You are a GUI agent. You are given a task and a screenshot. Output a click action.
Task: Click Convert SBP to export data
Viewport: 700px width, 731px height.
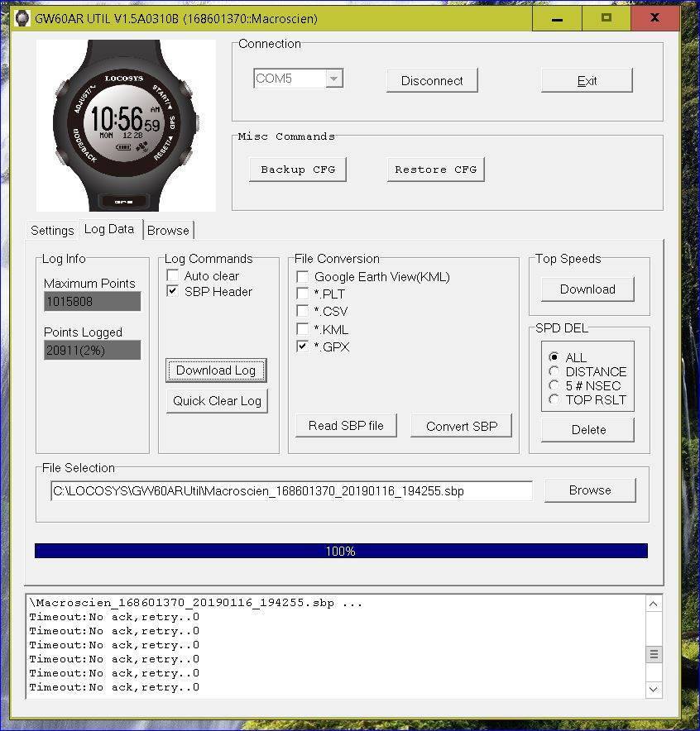tap(461, 425)
